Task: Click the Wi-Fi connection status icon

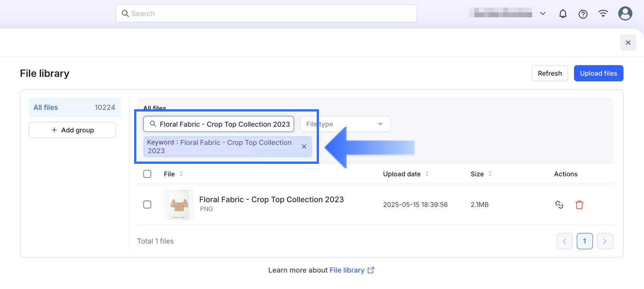Action: (x=603, y=14)
